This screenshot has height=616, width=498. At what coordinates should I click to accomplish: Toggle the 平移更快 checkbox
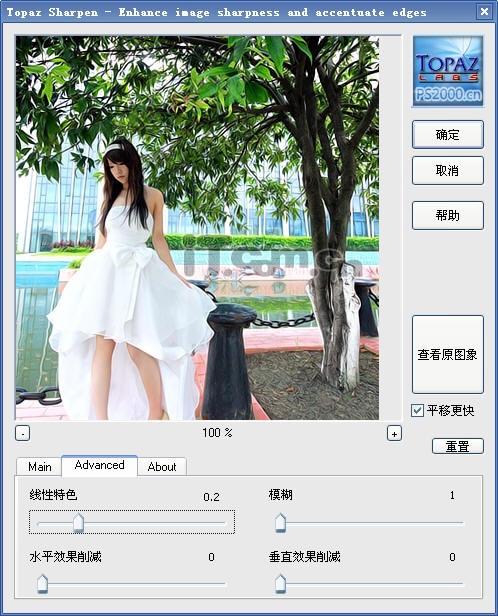click(x=417, y=411)
